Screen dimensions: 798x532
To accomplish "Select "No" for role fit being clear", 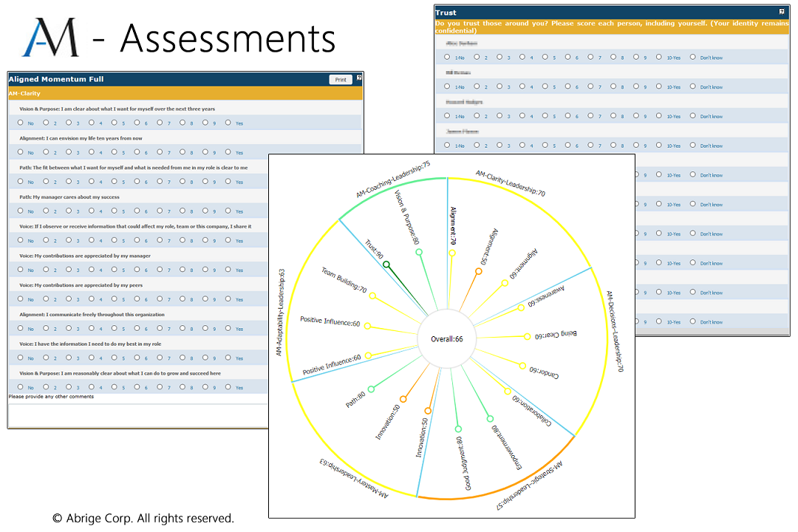I will point(21,181).
